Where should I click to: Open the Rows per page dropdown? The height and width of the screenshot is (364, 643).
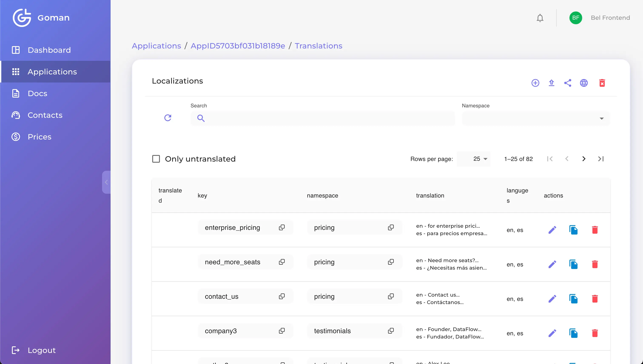click(x=480, y=159)
